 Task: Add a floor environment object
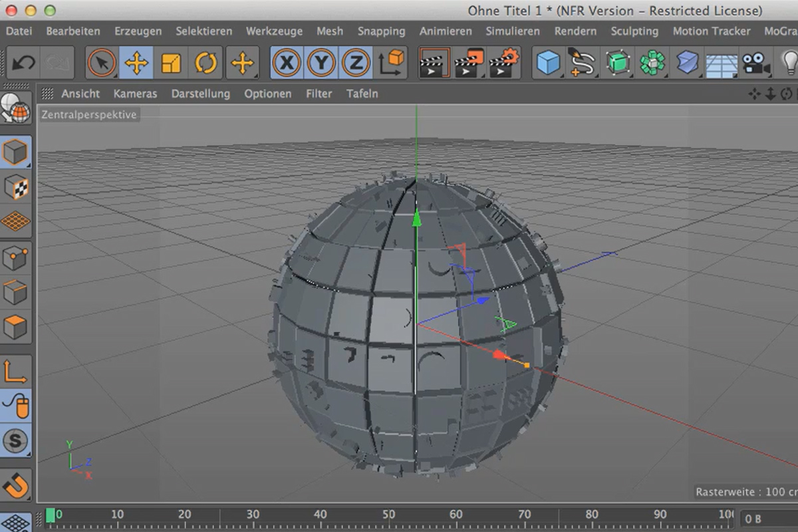pos(722,65)
